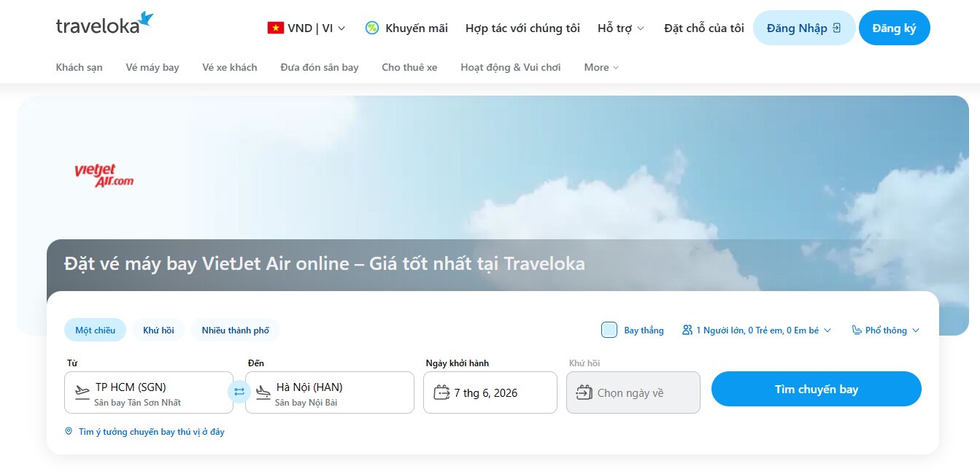Click the Bay thẳng label text
Image resolution: width=980 pixels, height=472 pixels.
click(x=644, y=330)
